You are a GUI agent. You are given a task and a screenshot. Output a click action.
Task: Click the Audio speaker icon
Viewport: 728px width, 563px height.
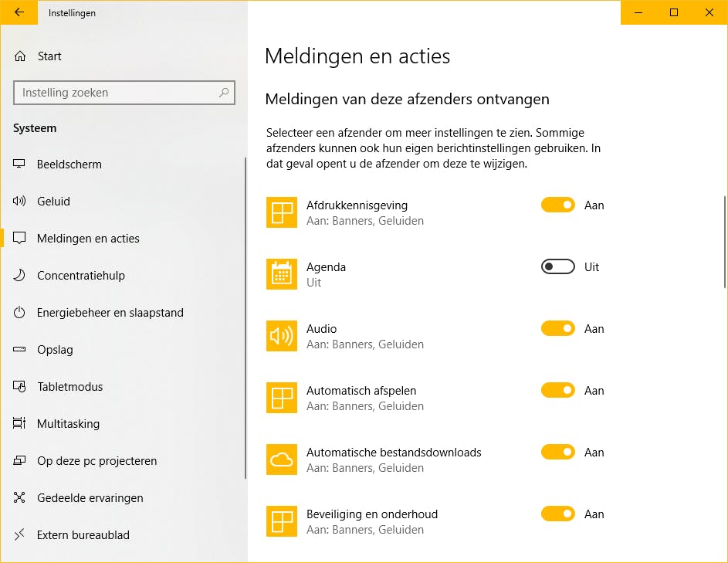(282, 336)
